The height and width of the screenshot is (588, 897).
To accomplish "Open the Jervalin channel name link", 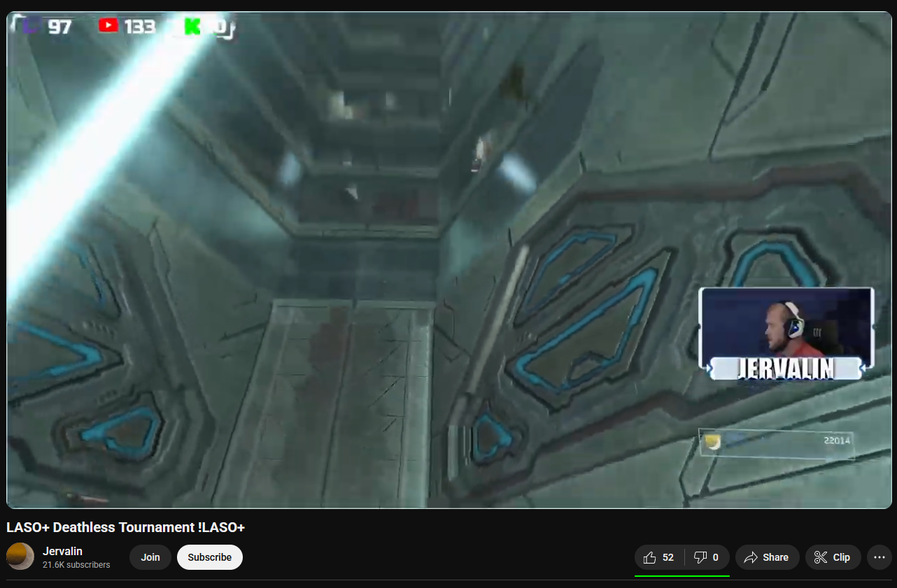I will [x=62, y=551].
